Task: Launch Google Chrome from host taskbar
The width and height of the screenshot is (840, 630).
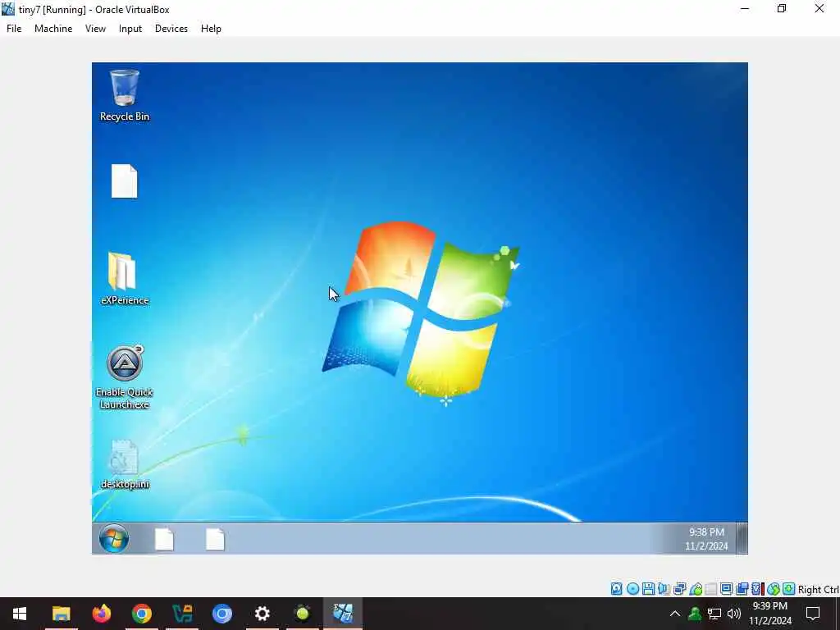Action: click(141, 614)
